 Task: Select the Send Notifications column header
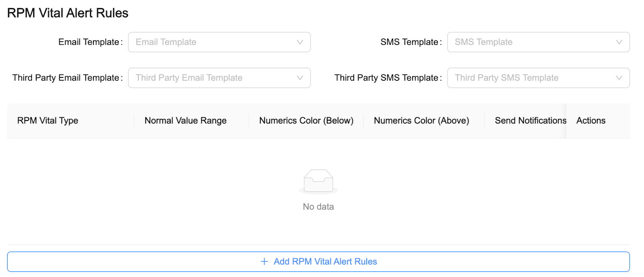click(530, 120)
